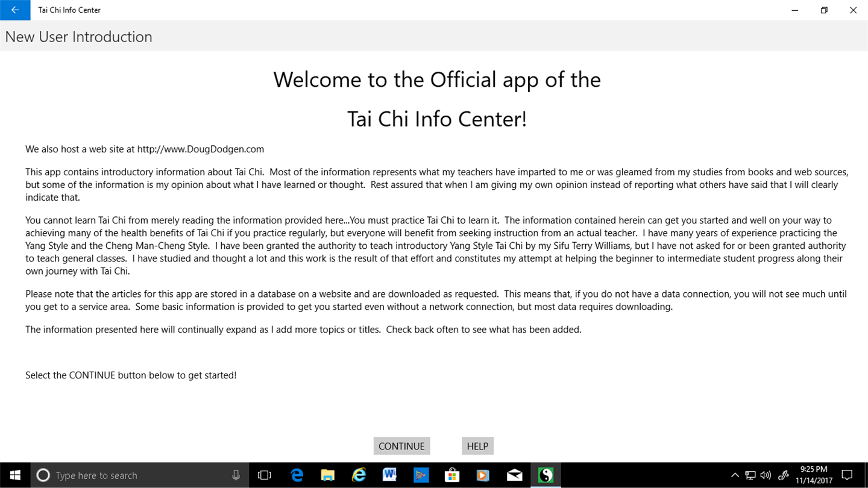Click the volume speaker tray icon
The image size is (868, 488).
click(766, 475)
